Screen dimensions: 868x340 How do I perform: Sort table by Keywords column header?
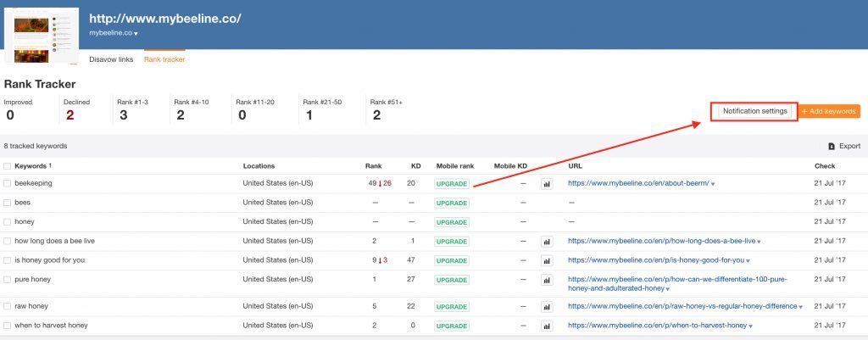(32, 166)
